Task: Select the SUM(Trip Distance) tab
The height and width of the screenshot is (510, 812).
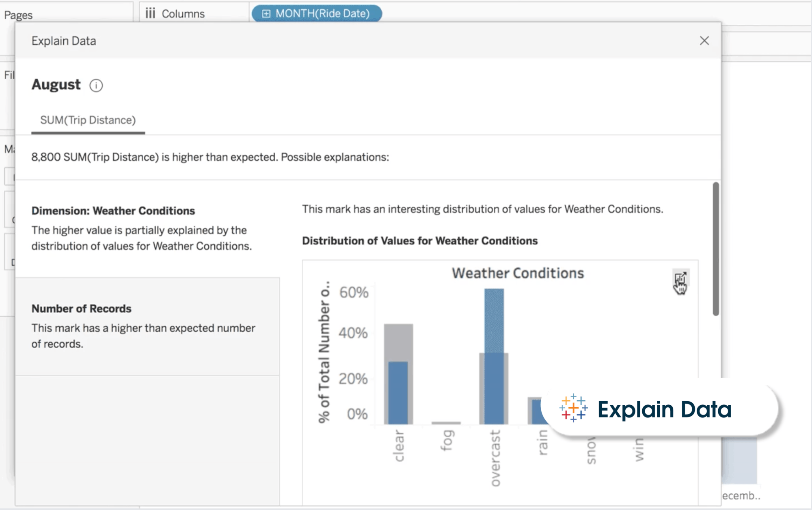Action: (88, 120)
